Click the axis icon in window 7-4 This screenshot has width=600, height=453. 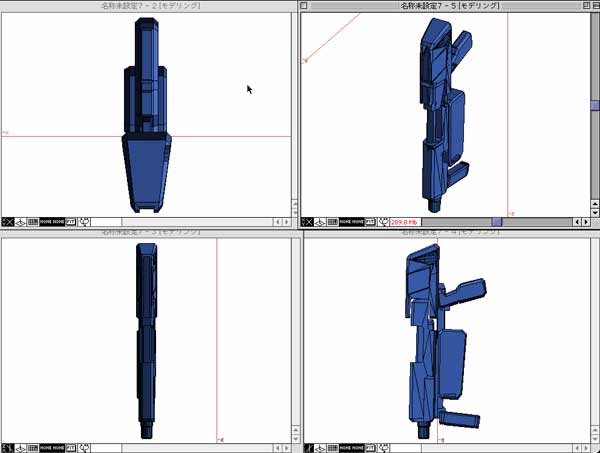pos(308,448)
